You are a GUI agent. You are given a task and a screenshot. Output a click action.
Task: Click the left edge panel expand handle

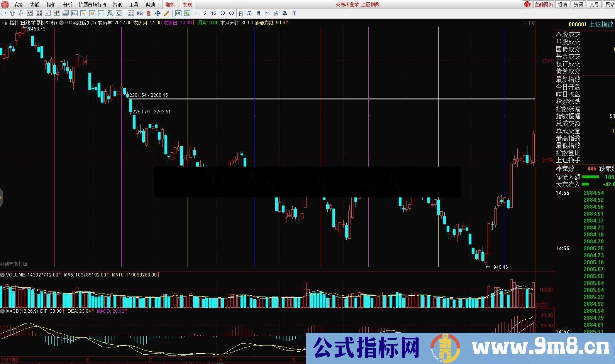(x=1, y=198)
